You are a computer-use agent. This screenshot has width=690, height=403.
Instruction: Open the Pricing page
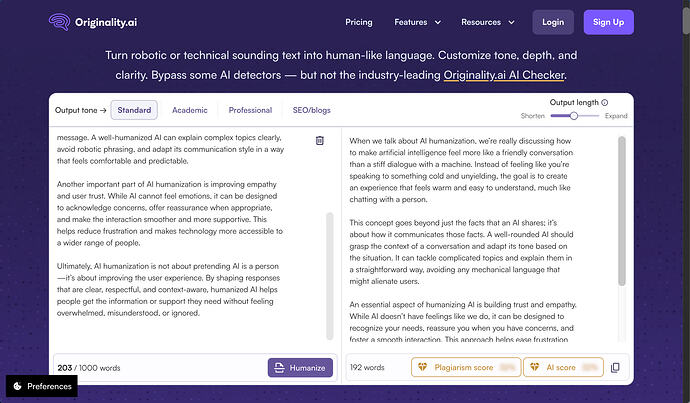click(359, 22)
